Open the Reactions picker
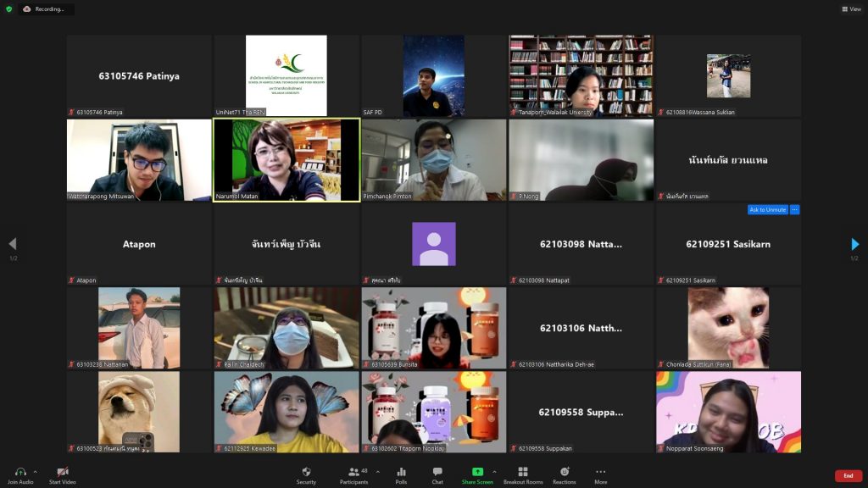 pyautogui.click(x=565, y=474)
